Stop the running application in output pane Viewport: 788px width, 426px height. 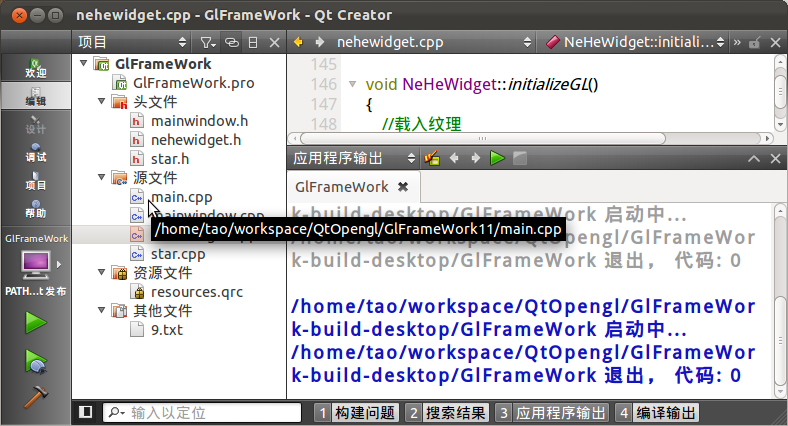tap(520, 159)
